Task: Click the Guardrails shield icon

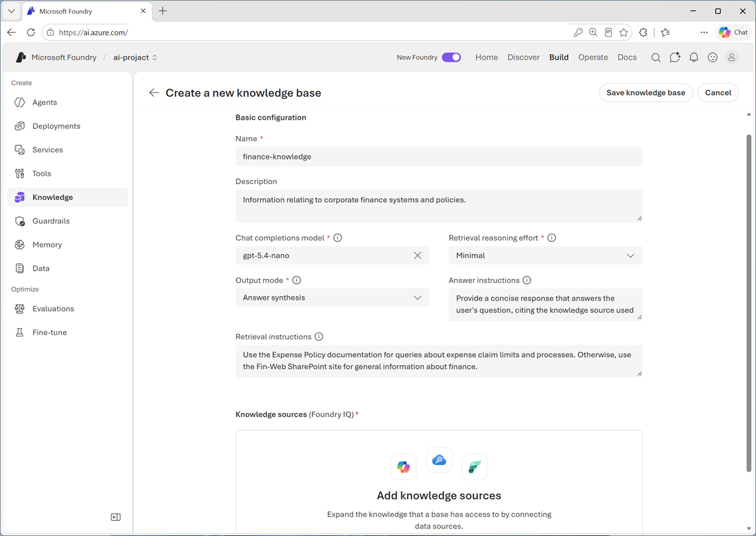Action: click(20, 221)
